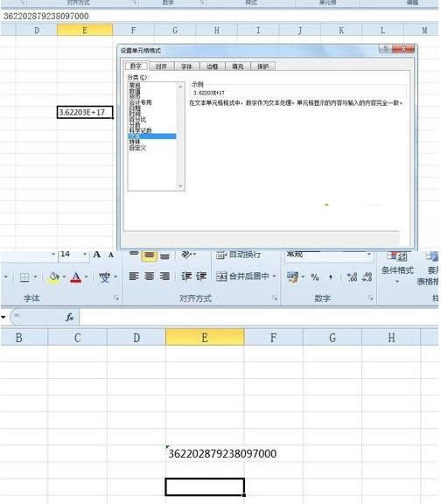This screenshot has height=504, width=441.
Task: Select 科学记数 in category list
Action: point(140,130)
